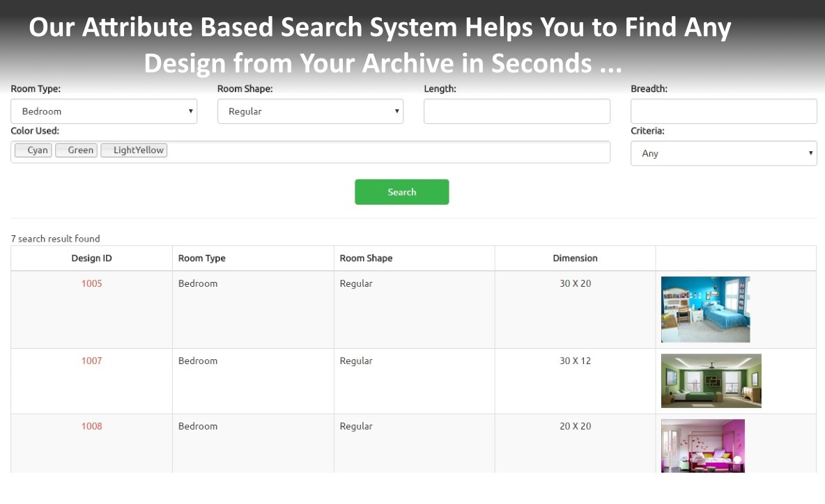Image resolution: width=825 pixels, height=504 pixels.
Task: Click the Room Shape table column header
Action: [x=366, y=258]
